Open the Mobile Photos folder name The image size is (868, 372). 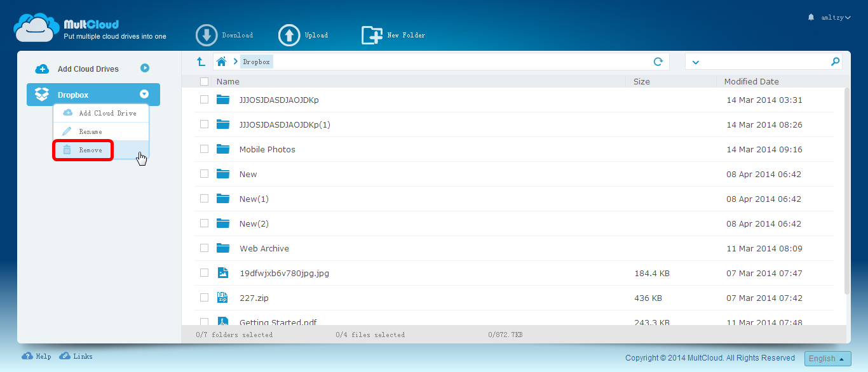[x=268, y=149]
